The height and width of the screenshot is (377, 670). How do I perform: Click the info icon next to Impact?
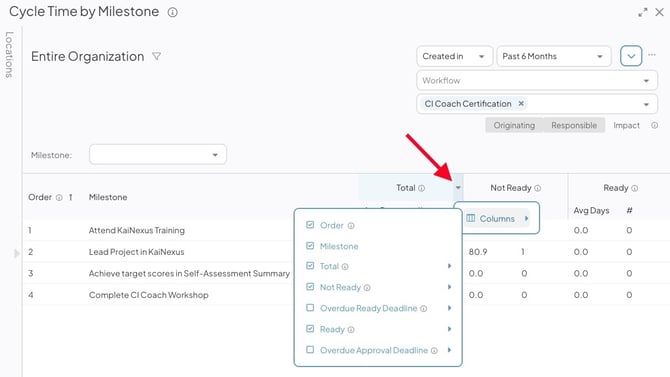click(x=655, y=125)
